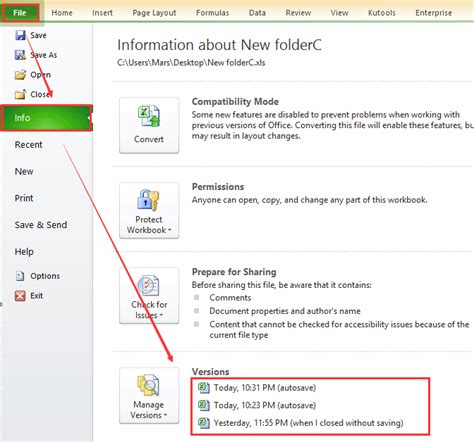Switch to the View tab
Viewport: 474px width, 442px height.
(x=339, y=13)
